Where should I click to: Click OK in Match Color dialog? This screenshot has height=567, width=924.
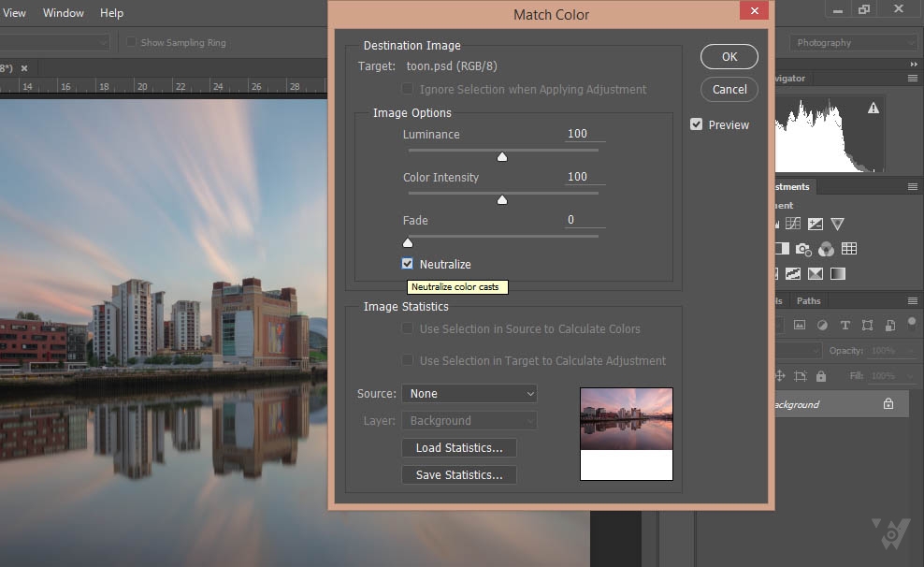(x=729, y=57)
